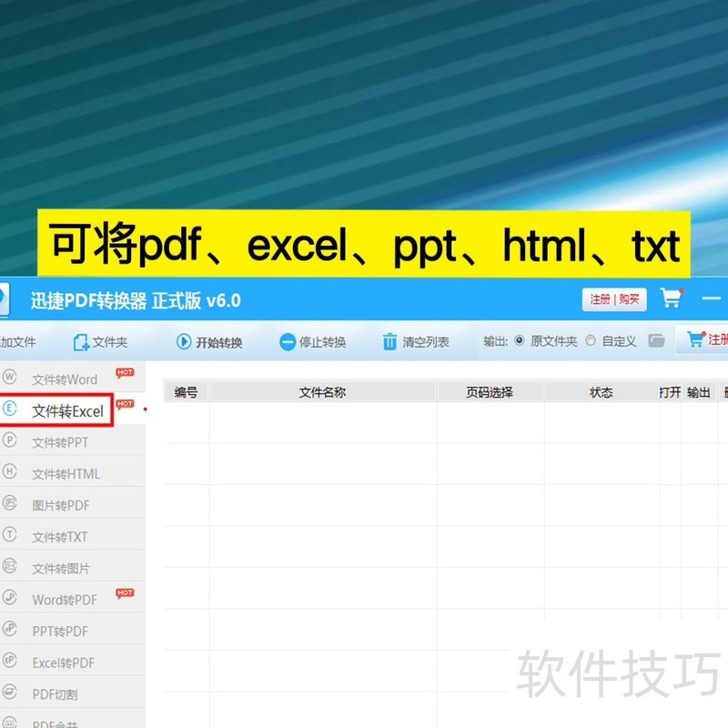The height and width of the screenshot is (728, 728).
Task: Click the icon beside Excel转PDF
Action: pos(10,661)
